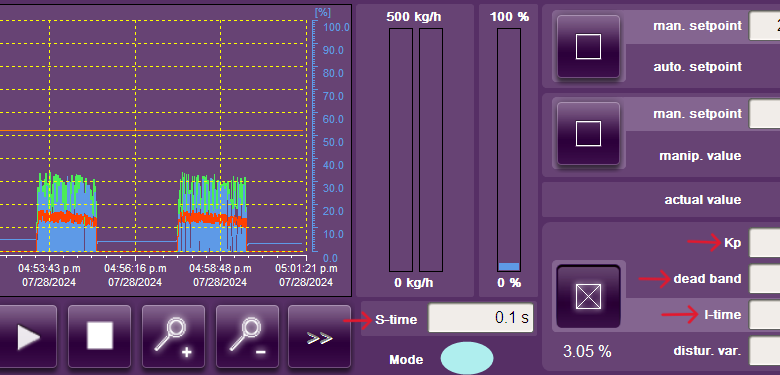This screenshot has width=780, height=375.
Task: Click the cyan Mode indicator oval
Action: 467,358
